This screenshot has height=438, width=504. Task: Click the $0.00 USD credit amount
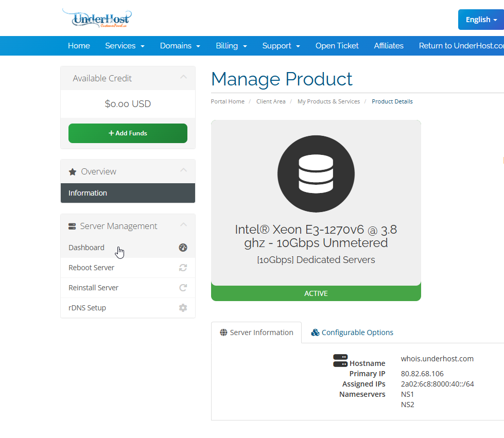pyautogui.click(x=128, y=104)
